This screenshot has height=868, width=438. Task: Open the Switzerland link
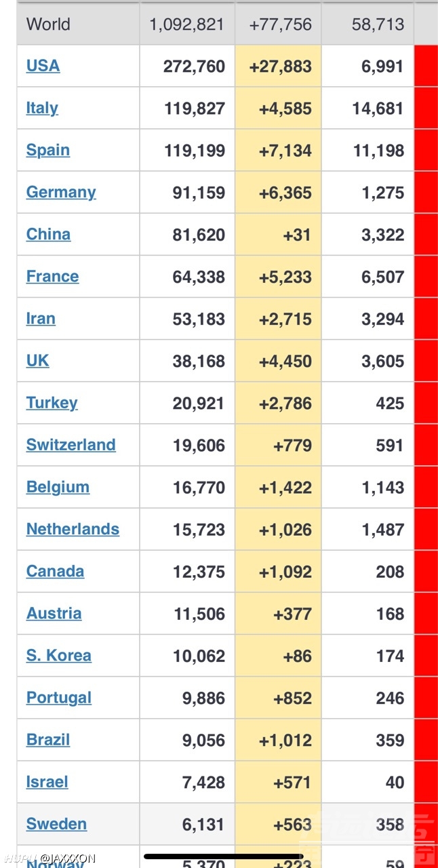71,445
